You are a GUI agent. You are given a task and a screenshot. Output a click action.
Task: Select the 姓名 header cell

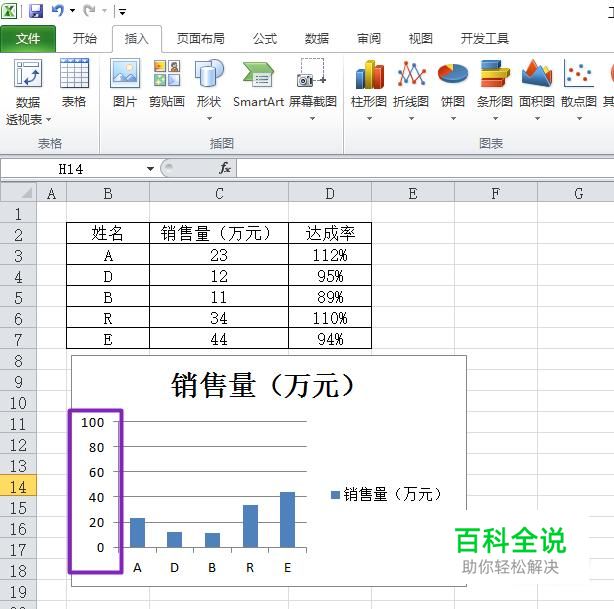click(x=108, y=233)
